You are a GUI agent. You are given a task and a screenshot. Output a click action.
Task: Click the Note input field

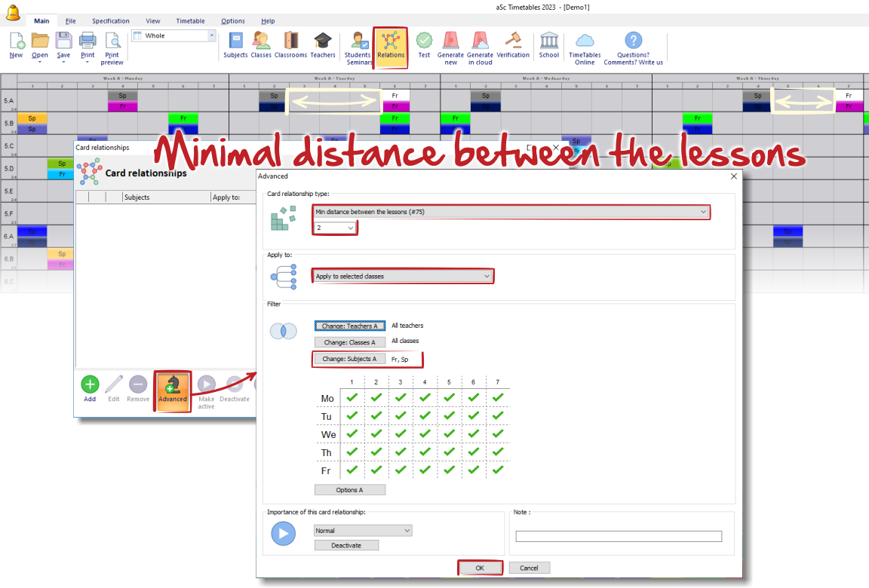click(x=619, y=536)
